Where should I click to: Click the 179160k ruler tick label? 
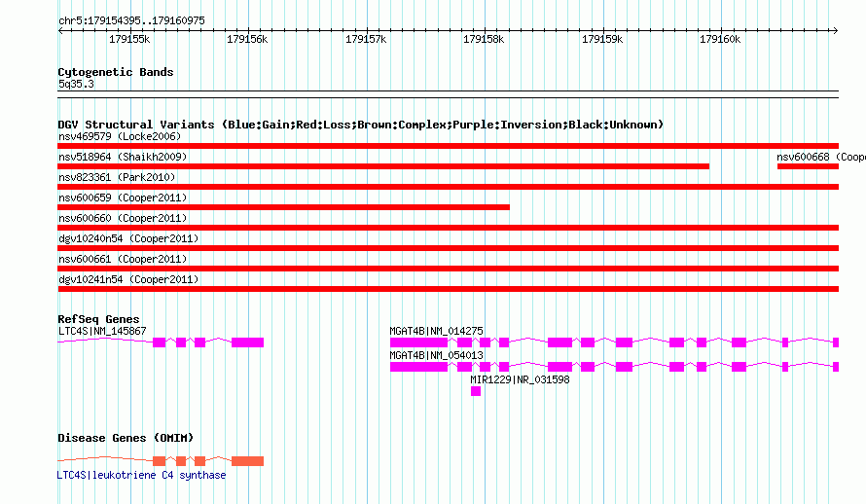[720, 39]
